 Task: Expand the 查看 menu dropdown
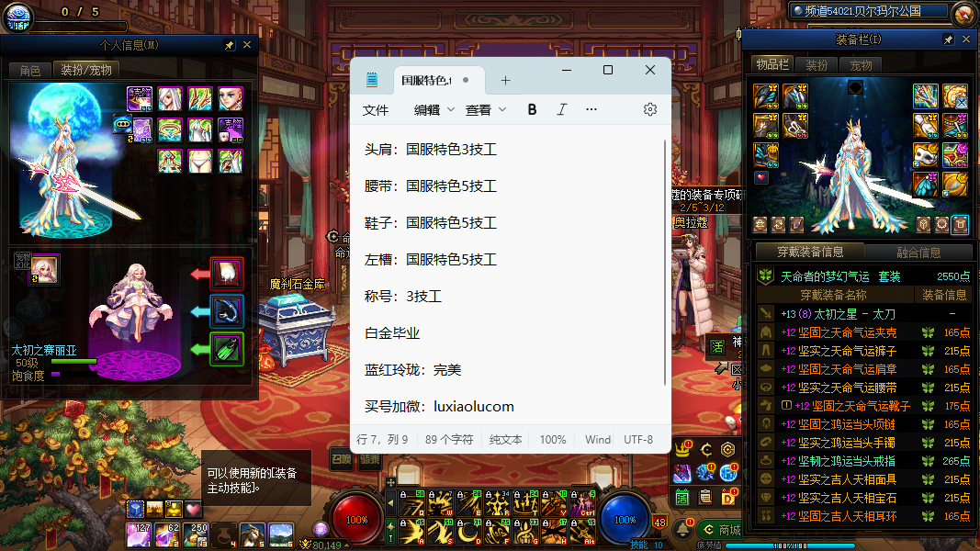coord(486,109)
